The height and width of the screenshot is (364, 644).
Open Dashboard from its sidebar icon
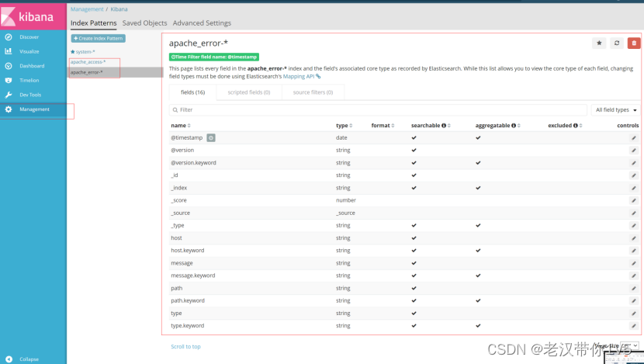pos(9,66)
